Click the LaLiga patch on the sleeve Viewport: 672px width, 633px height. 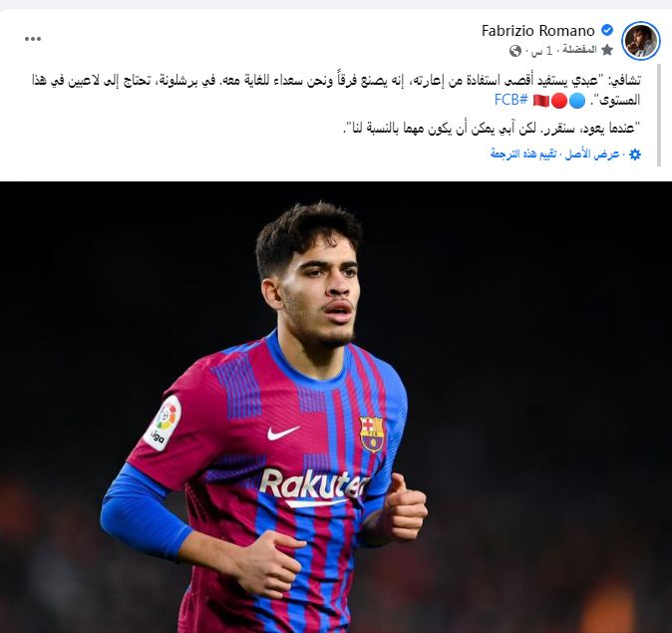pos(163,423)
